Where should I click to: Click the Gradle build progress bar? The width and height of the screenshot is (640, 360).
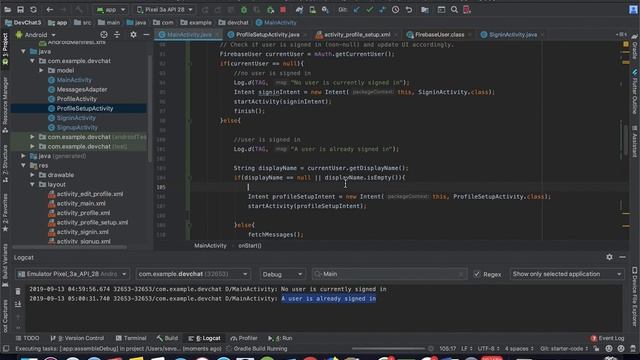[x=389, y=349]
